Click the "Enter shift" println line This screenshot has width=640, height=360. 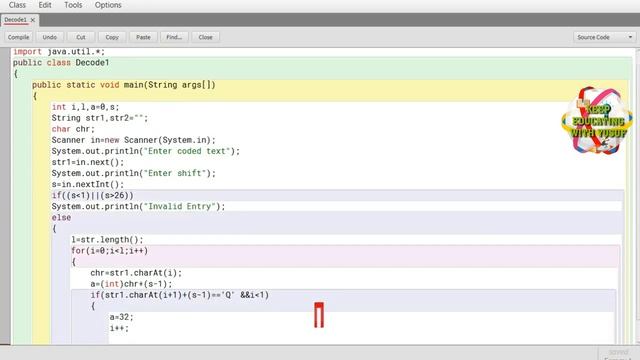click(133, 173)
